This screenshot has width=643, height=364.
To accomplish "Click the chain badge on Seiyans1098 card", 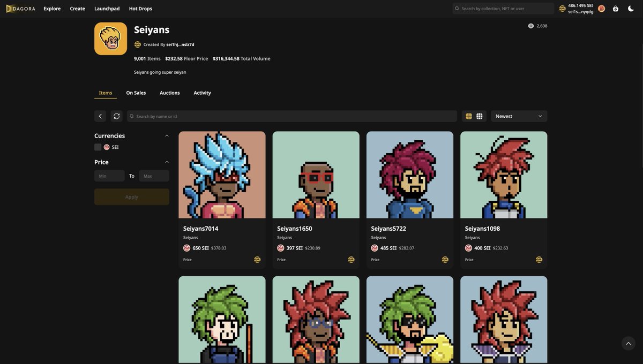I will [539, 260].
